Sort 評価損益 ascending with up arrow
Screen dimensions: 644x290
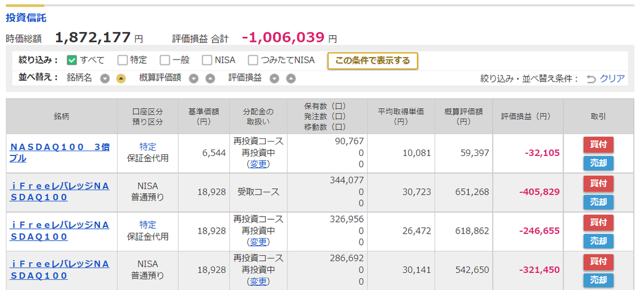tap(291, 78)
